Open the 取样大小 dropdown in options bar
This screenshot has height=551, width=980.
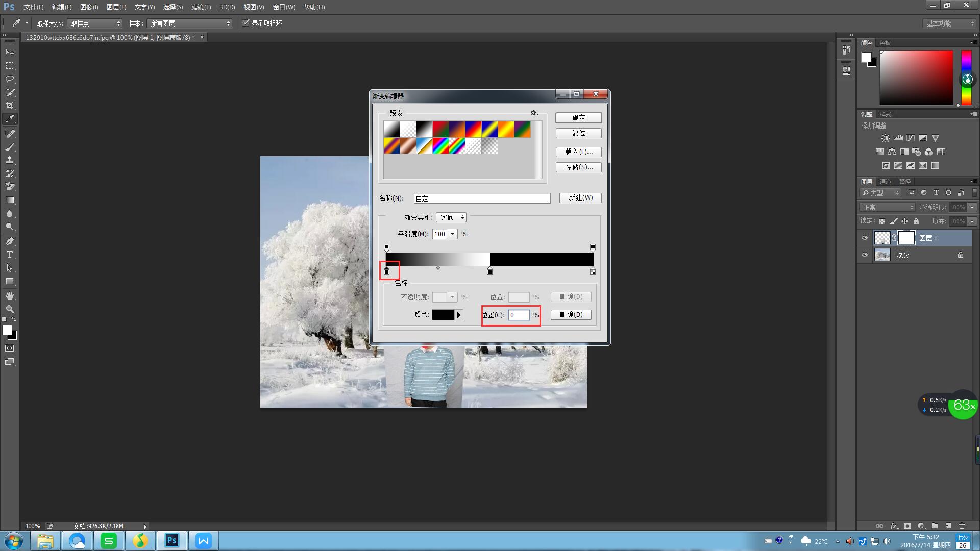(x=95, y=23)
